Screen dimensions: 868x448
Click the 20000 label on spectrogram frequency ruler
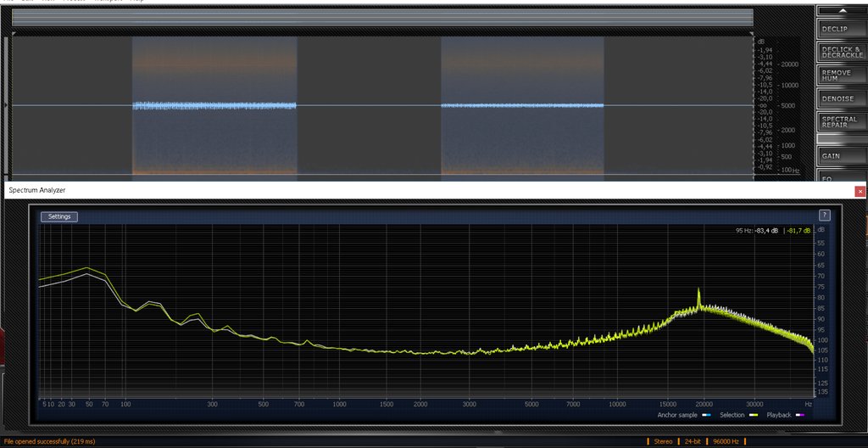[x=789, y=64]
